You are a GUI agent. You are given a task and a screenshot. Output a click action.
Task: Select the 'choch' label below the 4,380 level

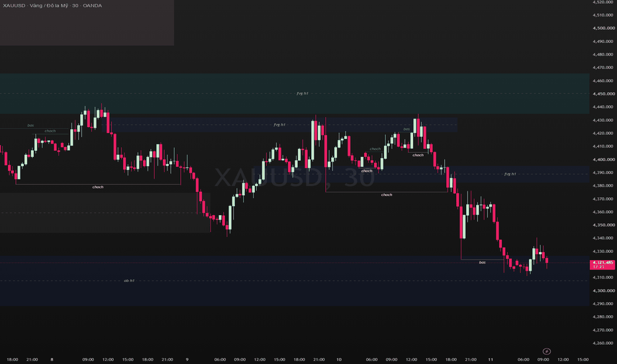(x=387, y=195)
